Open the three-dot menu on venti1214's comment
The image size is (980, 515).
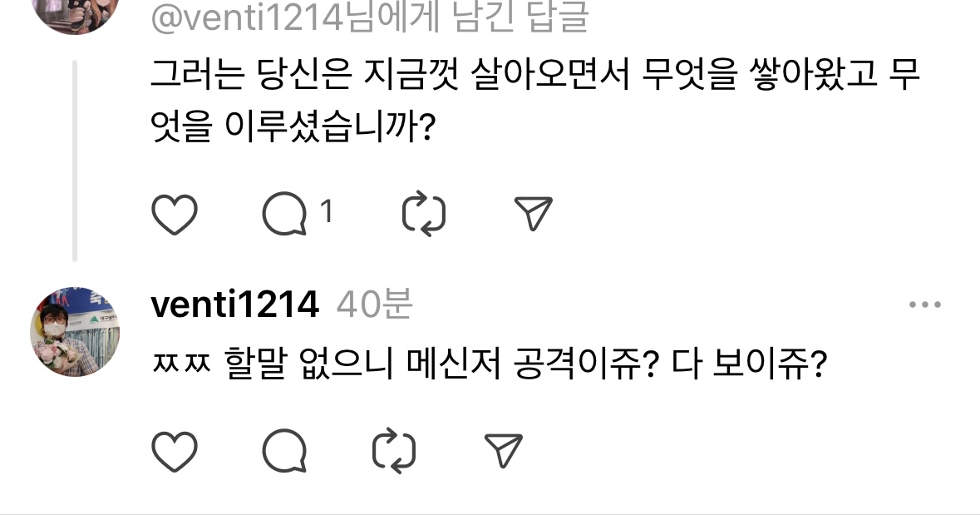pyautogui.click(x=924, y=305)
